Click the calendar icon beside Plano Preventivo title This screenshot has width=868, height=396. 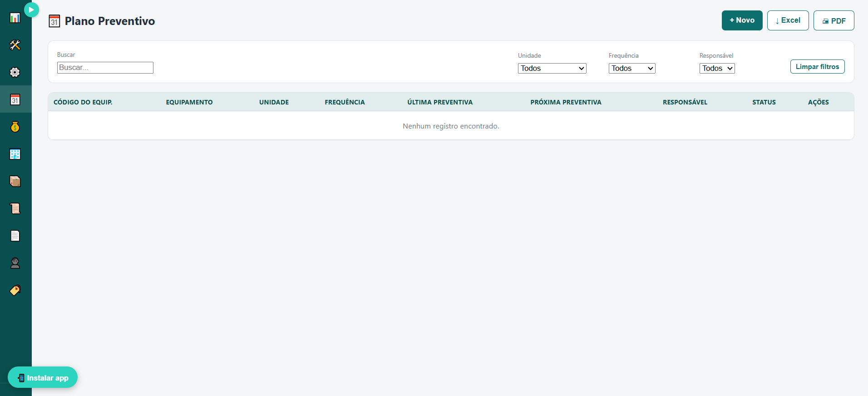(x=54, y=21)
